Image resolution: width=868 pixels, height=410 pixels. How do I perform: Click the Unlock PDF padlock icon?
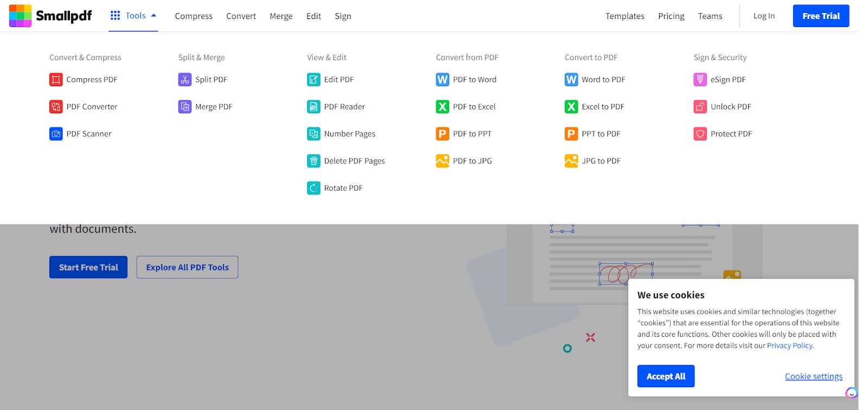[x=700, y=107]
